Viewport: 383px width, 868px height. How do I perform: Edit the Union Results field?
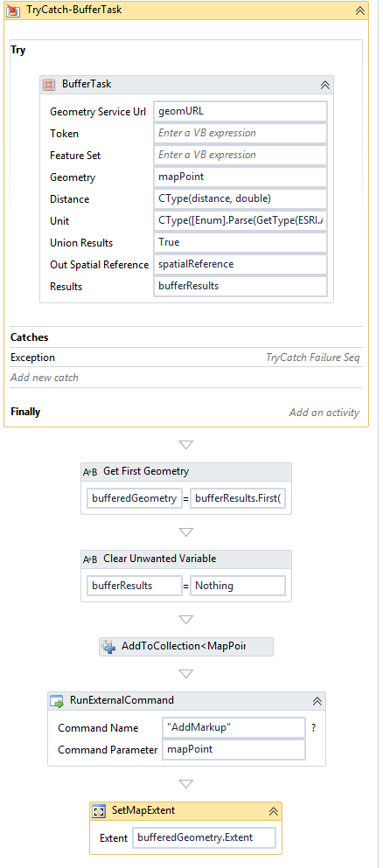(x=240, y=242)
